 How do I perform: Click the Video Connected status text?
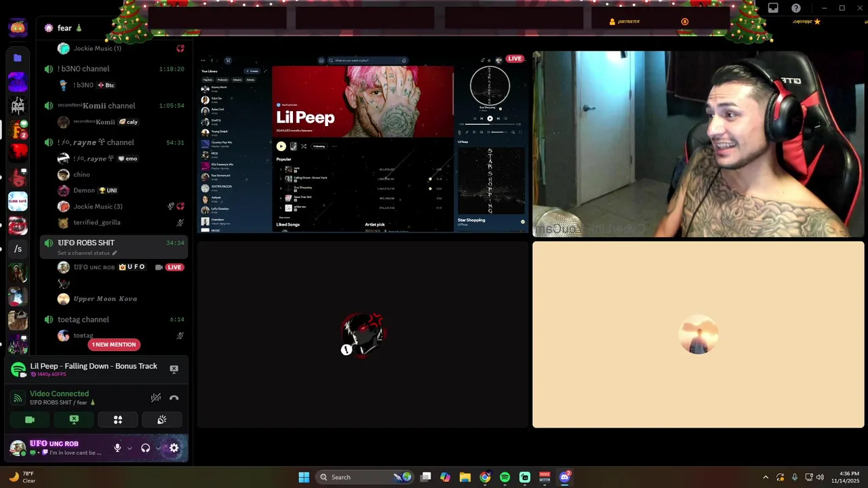point(59,394)
